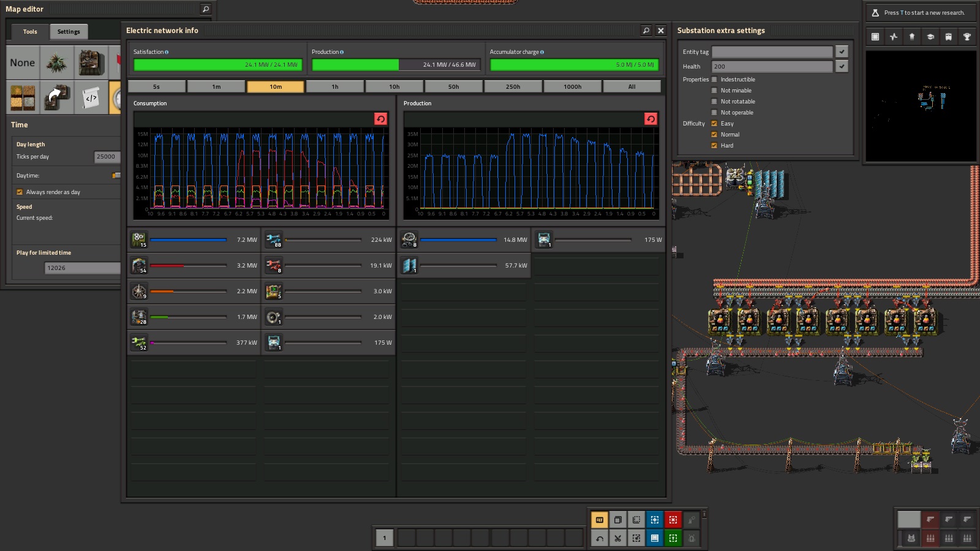Reset the Consumption graph with red arrow
The image size is (980, 551).
point(380,119)
